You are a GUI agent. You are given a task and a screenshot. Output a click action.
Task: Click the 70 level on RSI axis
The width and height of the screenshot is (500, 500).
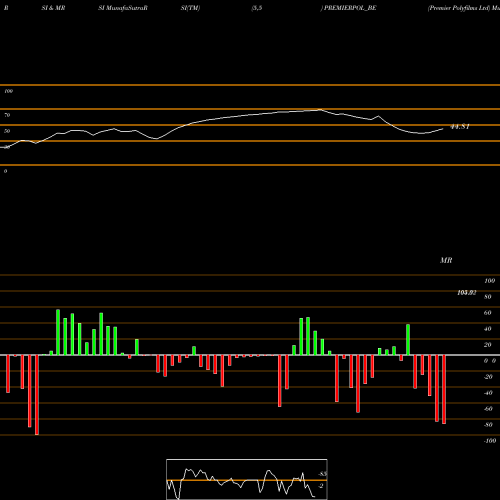click(x=7, y=115)
